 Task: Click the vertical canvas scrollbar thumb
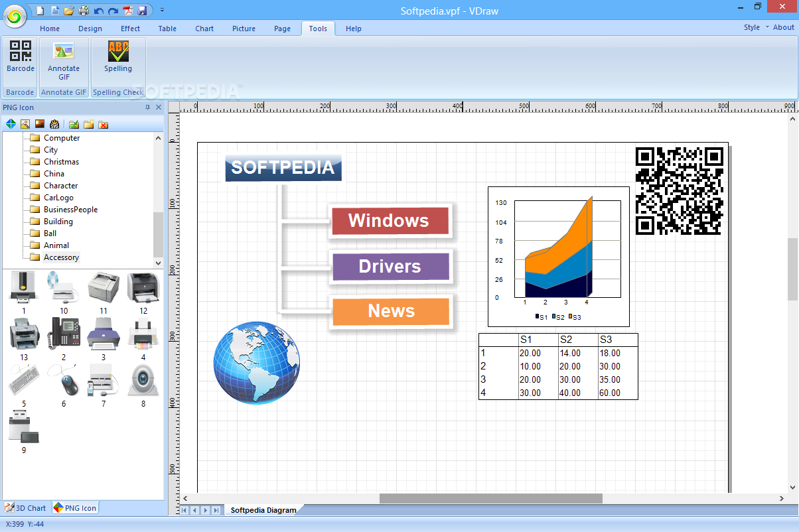click(793, 268)
